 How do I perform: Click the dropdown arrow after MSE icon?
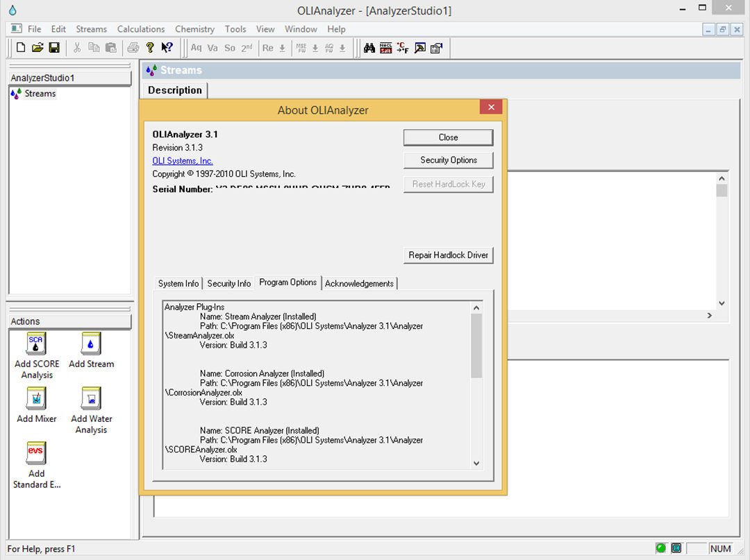tap(315, 48)
